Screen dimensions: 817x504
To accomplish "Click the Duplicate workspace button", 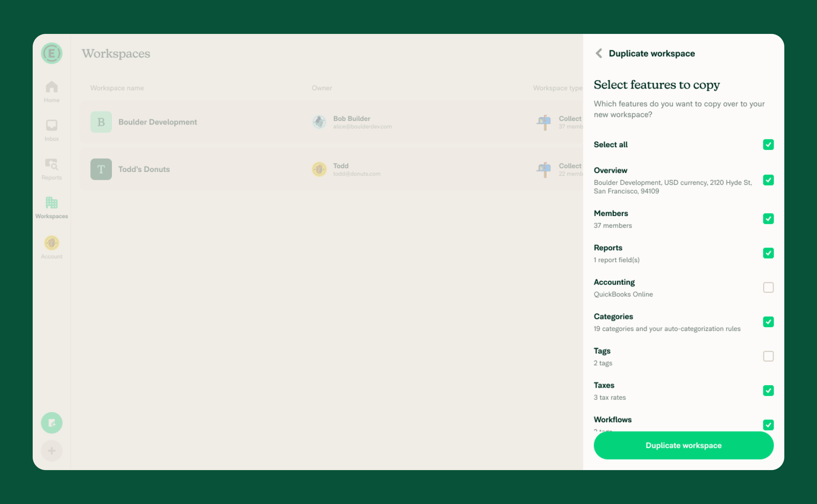I will (x=683, y=445).
